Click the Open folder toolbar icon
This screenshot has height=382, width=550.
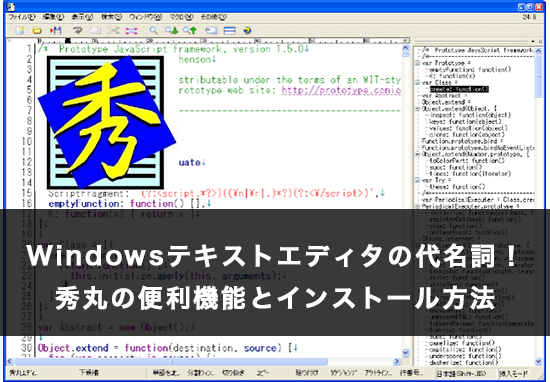click(37, 31)
